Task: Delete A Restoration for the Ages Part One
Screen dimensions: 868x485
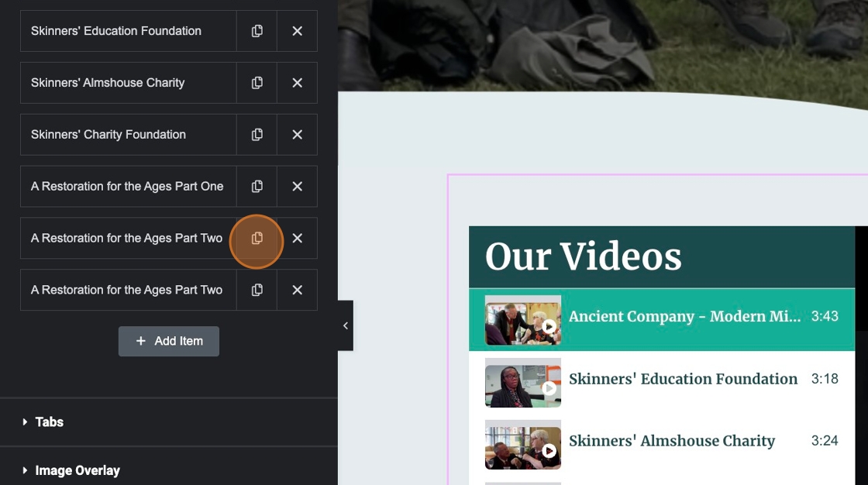Action: (298, 187)
